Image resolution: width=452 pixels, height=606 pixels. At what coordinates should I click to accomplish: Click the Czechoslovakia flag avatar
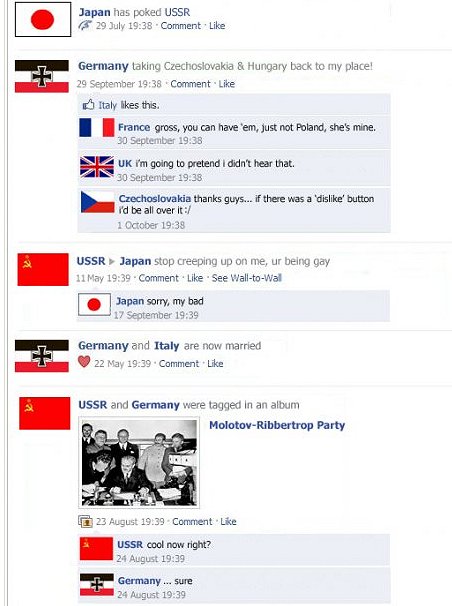pyautogui.click(x=98, y=202)
